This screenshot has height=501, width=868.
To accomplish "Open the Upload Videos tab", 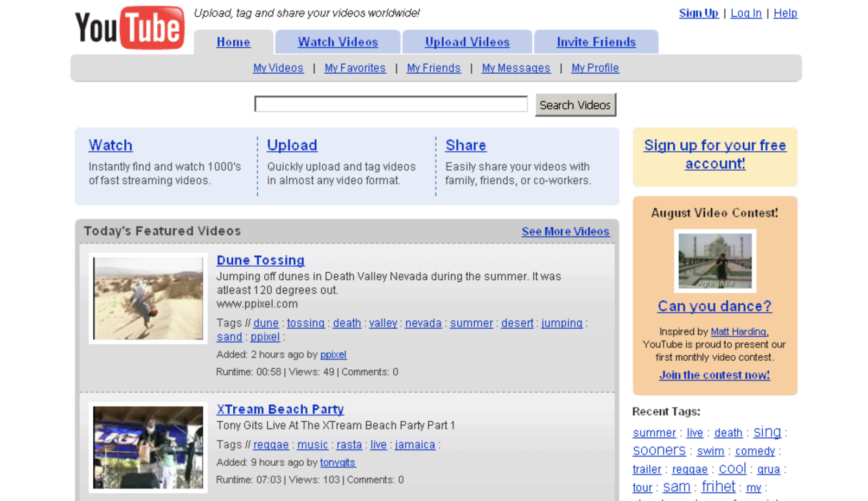I will 467,42.
